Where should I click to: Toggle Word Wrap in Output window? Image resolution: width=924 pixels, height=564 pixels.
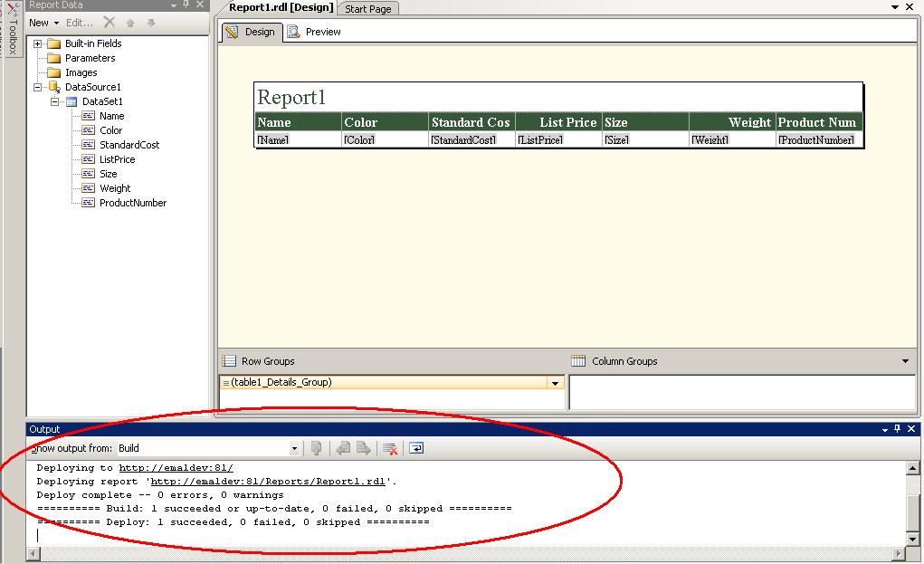(x=416, y=448)
